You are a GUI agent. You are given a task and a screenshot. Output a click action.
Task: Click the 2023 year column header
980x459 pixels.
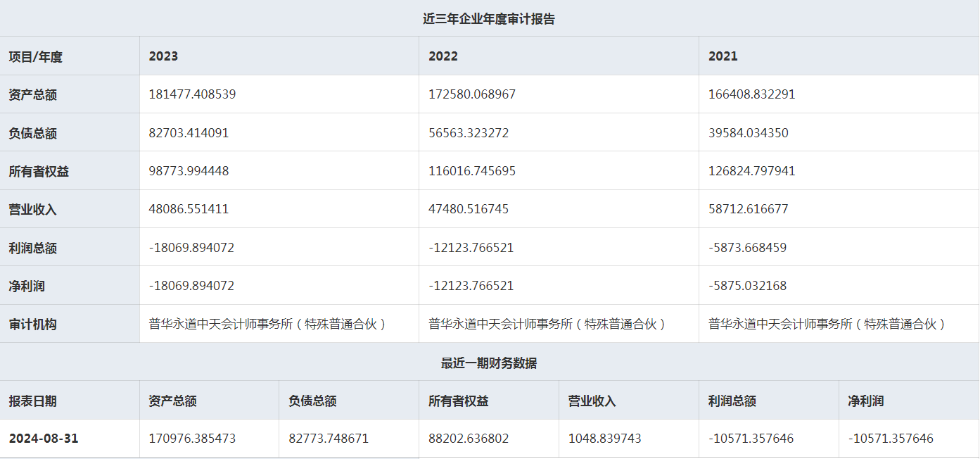[163, 56]
